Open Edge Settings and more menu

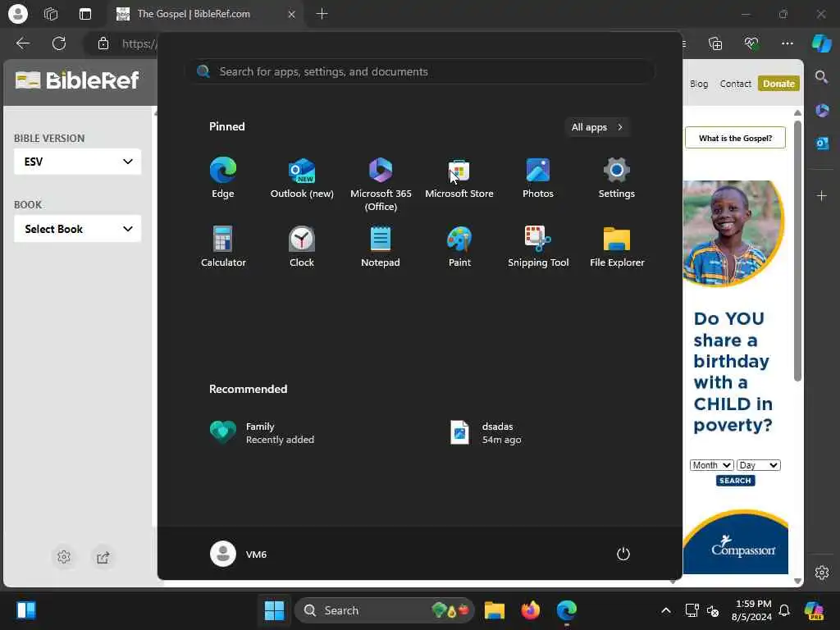tap(787, 43)
